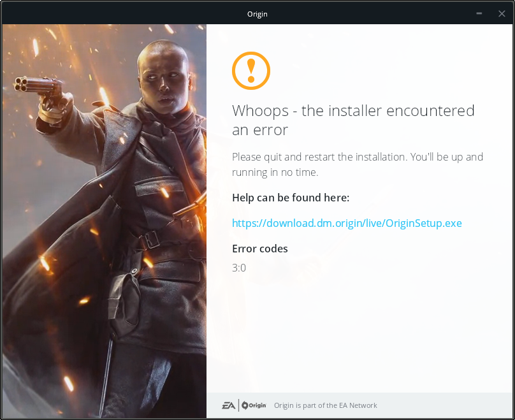
Task: Click 'Origin is part of the EA Network' text
Action: coord(326,405)
